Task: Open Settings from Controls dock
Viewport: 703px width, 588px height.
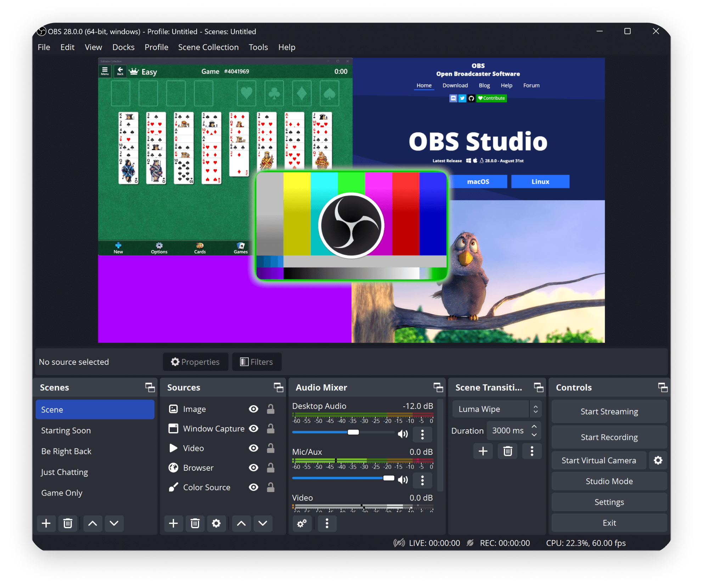Action: point(609,502)
